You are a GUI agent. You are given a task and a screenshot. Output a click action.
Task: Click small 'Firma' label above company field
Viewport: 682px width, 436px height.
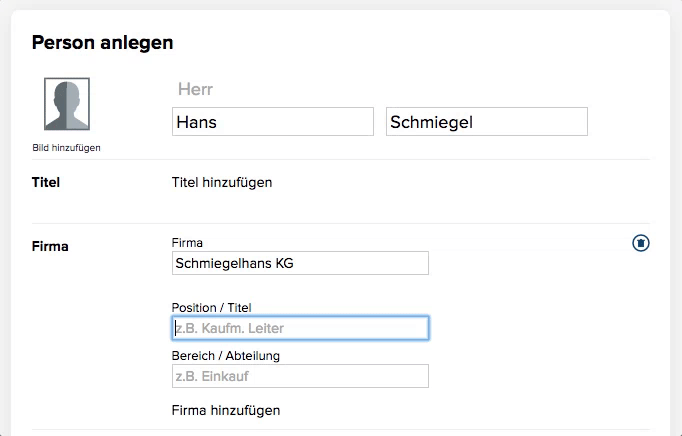pyautogui.click(x=187, y=242)
